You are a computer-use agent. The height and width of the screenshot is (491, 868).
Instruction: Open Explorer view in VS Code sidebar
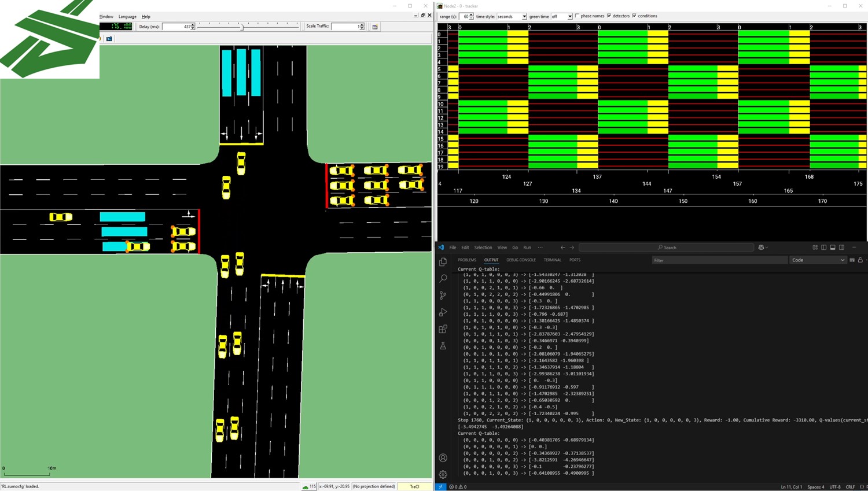443,261
